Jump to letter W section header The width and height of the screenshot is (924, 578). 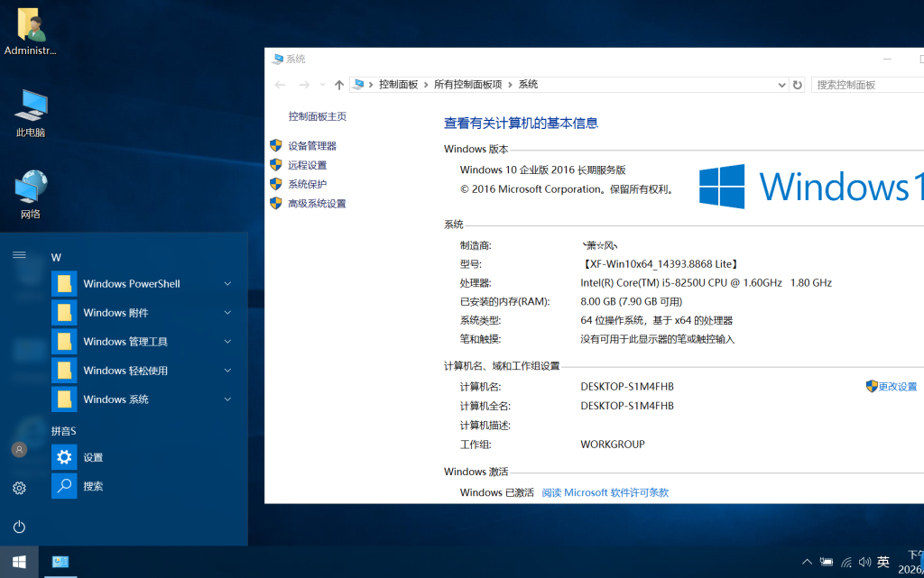56,257
